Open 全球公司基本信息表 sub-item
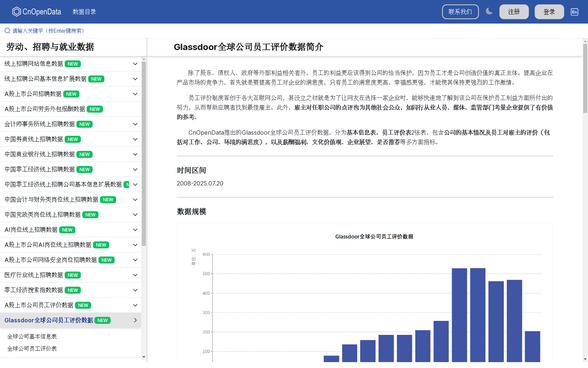The width and height of the screenshot is (588, 368). click(32, 336)
